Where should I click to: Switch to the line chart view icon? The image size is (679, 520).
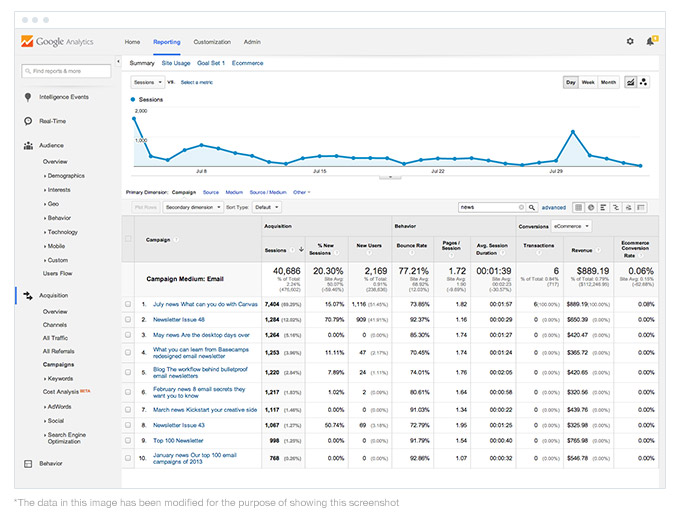click(x=630, y=82)
